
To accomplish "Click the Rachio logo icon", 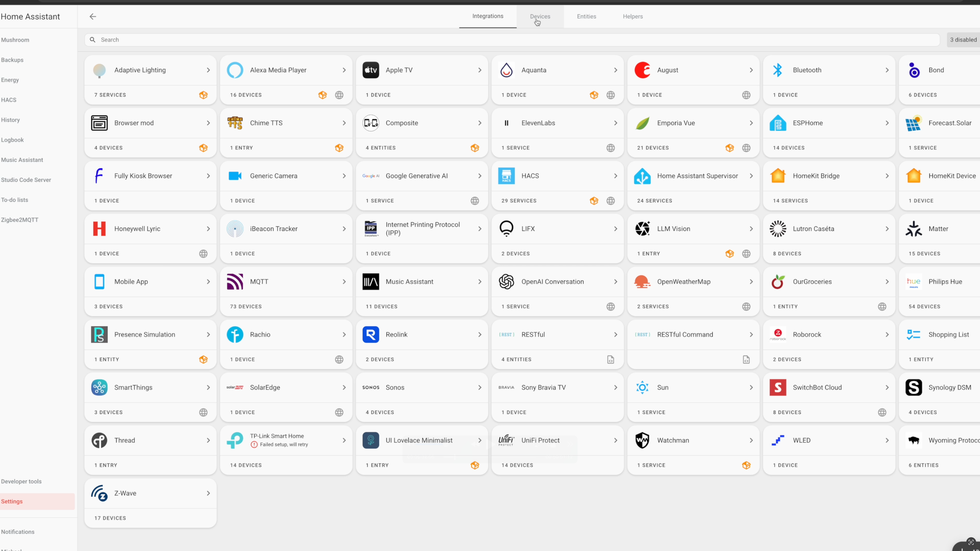I will (x=235, y=335).
